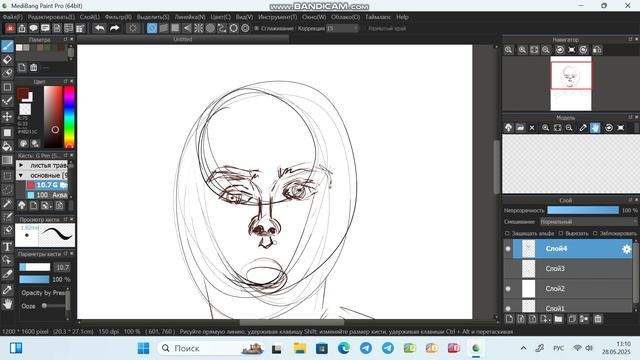This screenshot has height=360, width=640.
Task: Open the Выделить menu
Action: tap(153, 17)
